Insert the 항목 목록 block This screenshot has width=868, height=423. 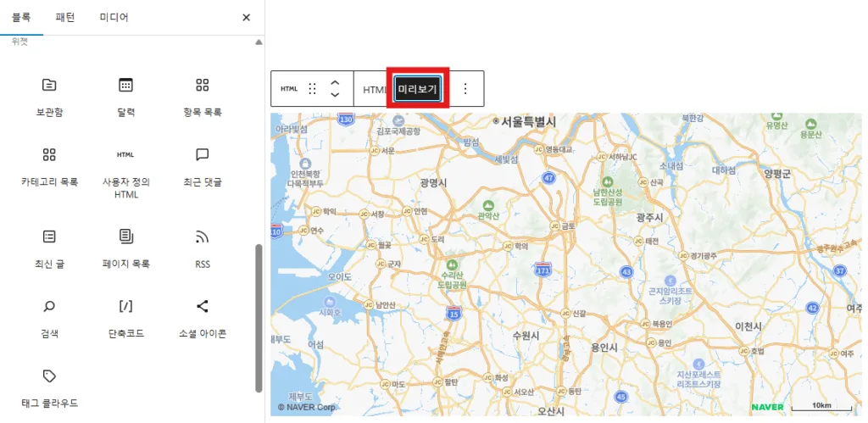203,97
